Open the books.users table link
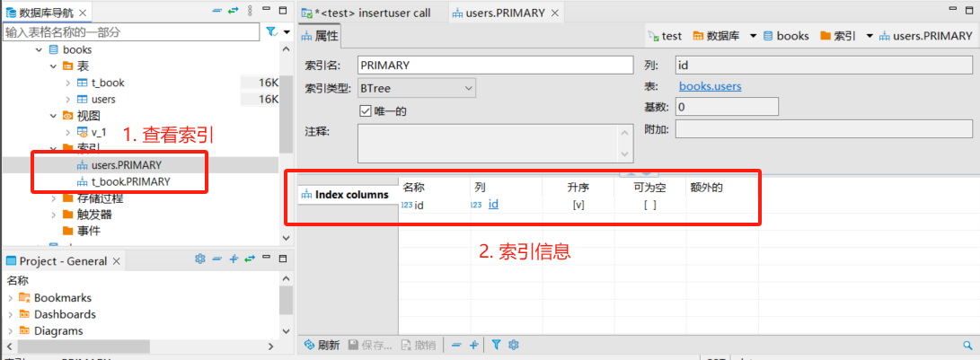980x360 pixels. pyautogui.click(x=710, y=86)
